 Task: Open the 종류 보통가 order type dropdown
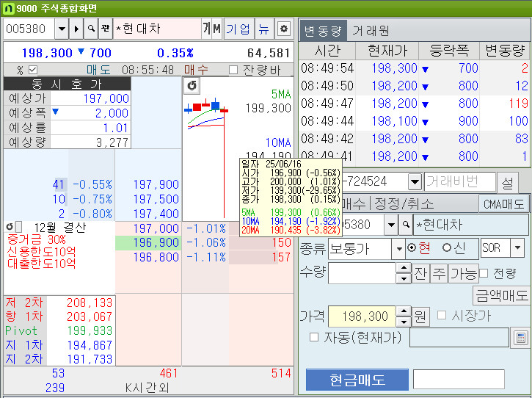(x=397, y=248)
